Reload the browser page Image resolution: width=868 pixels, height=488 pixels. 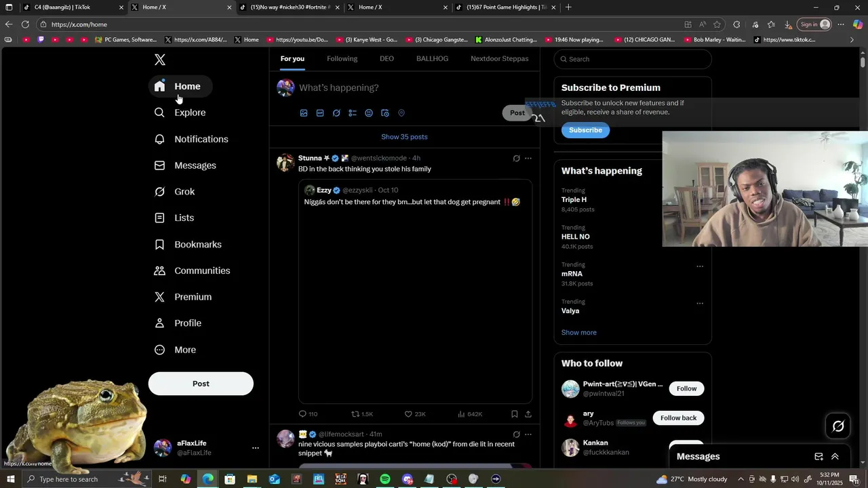[x=25, y=24]
